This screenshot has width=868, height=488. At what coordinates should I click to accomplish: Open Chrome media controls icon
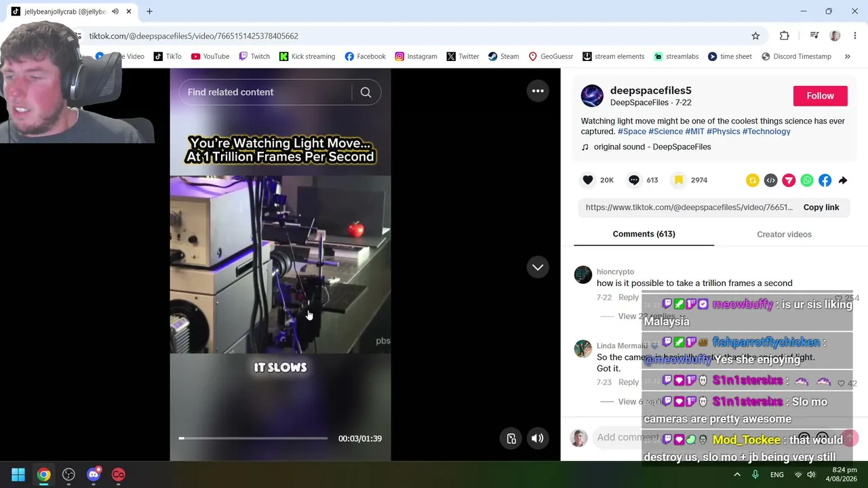pyautogui.click(x=814, y=36)
